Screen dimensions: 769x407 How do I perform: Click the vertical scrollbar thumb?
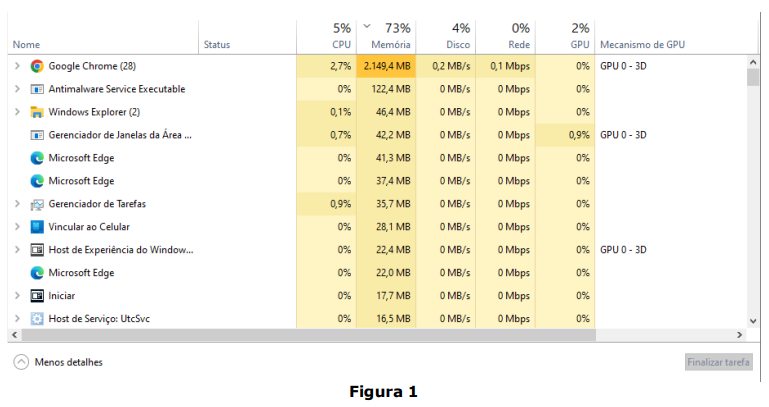pyautogui.click(x=753, y=77)
